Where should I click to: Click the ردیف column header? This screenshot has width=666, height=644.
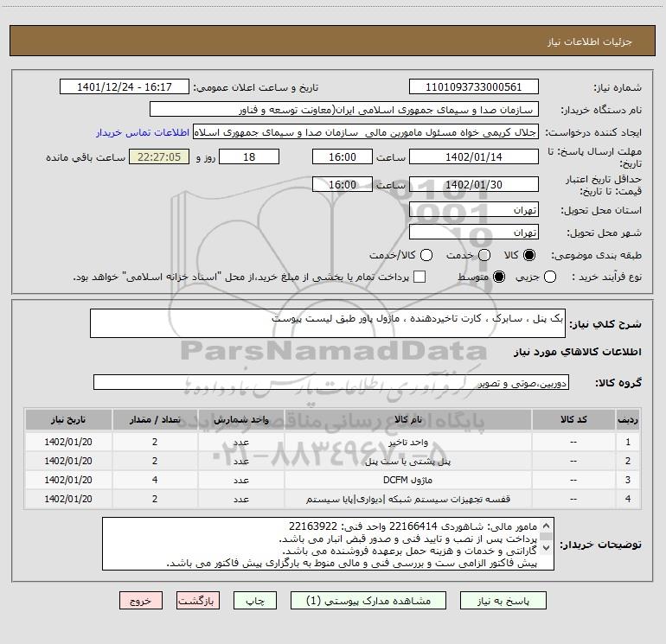pyautogui.click(x=628, y=419)
